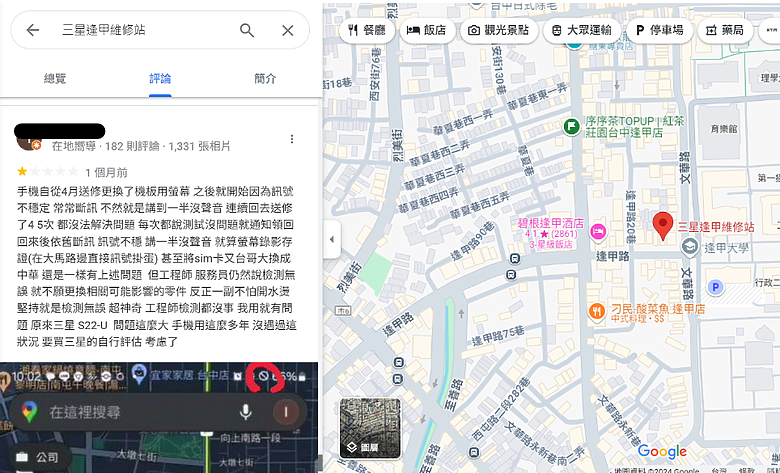Open the 圖層 layers satellite thumbnail
Screen dimensions: 780x473
[370, 428]
